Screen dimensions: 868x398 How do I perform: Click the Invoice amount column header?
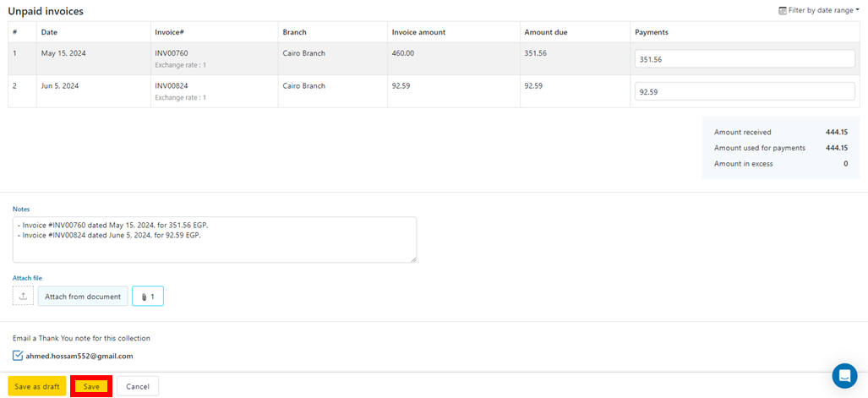418,32
